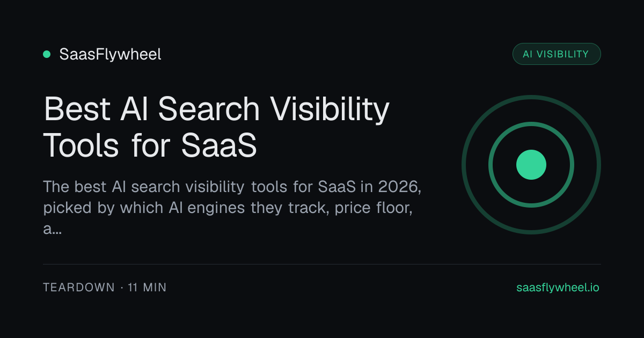The width and height of the screenshot is (644, 338).
Task: Click the '11 MIN' read time label
Action: tap(147, 288)
